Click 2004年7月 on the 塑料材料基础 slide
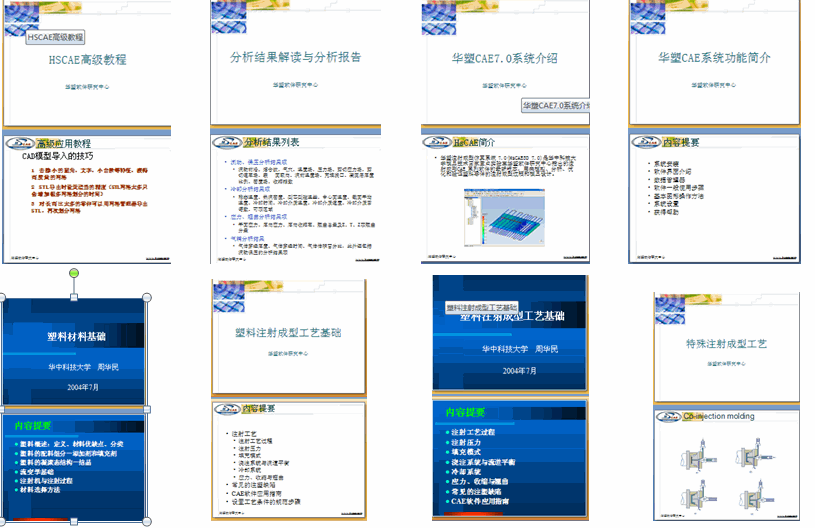Screen dimensions: 815x528 tap(83, 387)
